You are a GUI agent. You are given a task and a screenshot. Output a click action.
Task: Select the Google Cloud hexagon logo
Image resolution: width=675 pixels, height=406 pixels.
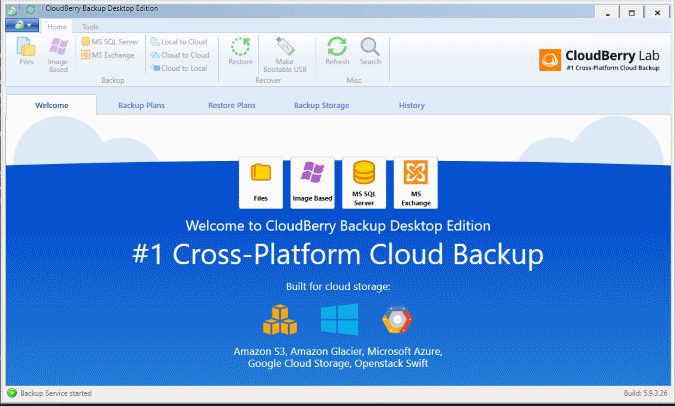pos(397,319)
